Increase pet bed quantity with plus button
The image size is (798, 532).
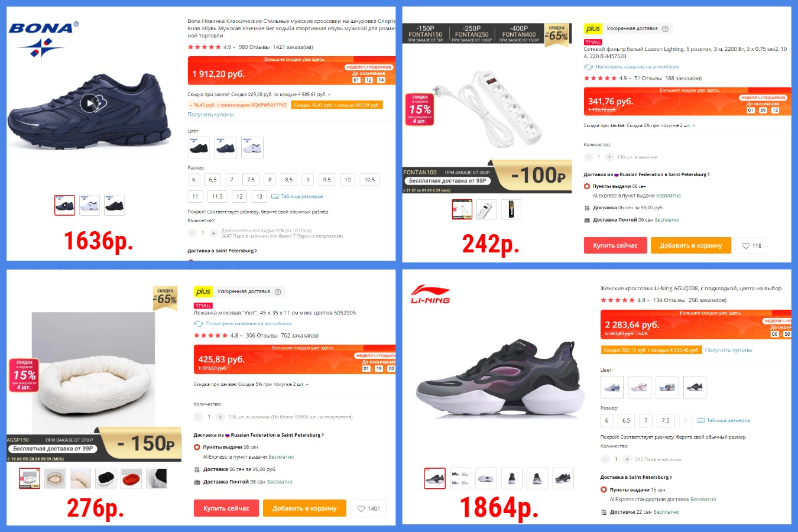pyautogui.click(x=220, y=417)
